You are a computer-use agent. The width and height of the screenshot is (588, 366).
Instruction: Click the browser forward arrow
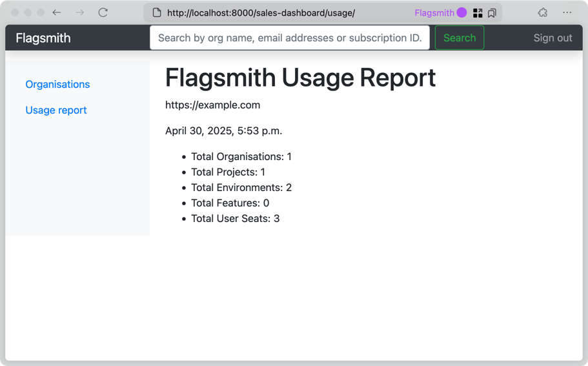pos(79,12)
